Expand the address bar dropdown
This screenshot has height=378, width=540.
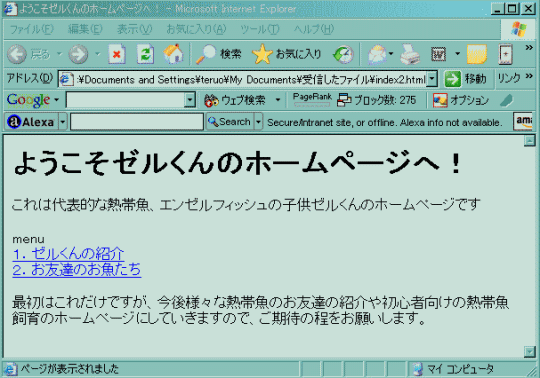432,79
